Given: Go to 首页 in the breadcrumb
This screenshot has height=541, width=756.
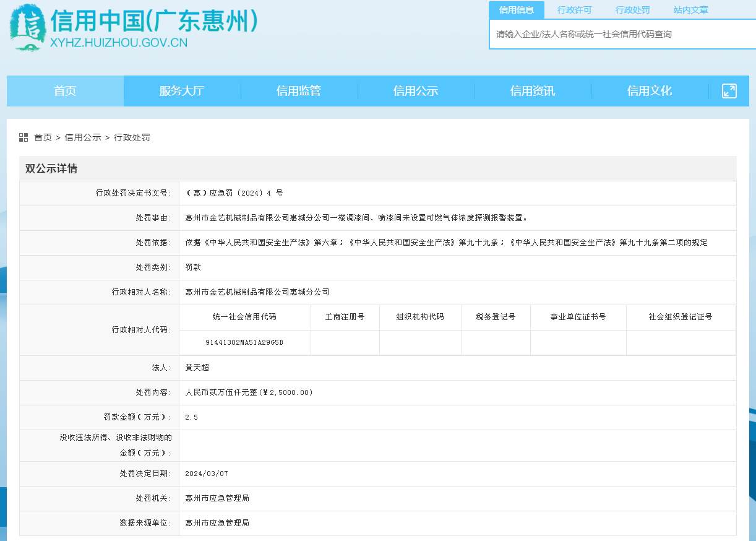Looking at the screenshot, I should click(43, 137).
